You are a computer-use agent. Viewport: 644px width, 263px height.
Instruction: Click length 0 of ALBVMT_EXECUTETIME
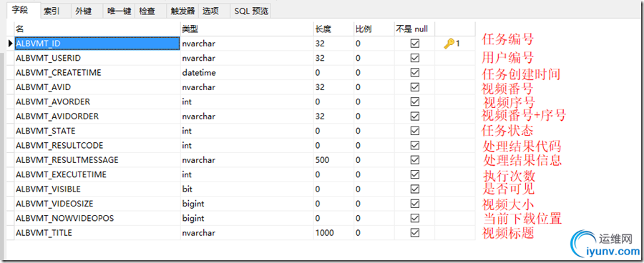point(318,175)
